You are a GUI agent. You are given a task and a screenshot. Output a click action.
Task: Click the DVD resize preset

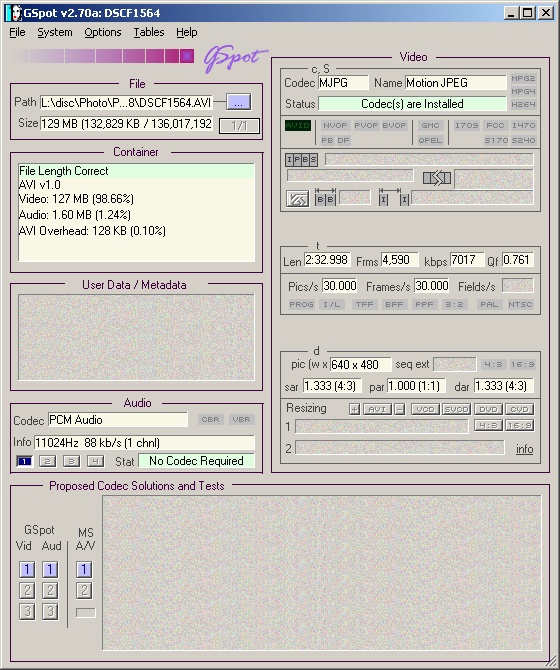coord(488,409)
